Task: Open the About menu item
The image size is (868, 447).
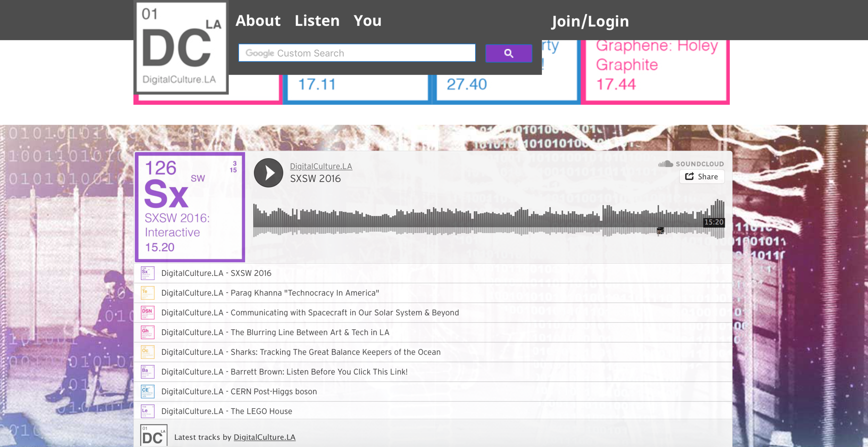Action: [x=258, y=20]
